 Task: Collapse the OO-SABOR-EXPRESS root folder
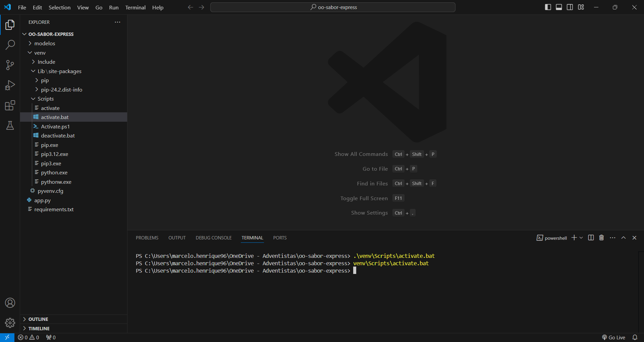pyautogui.click(x=74, y=34)
